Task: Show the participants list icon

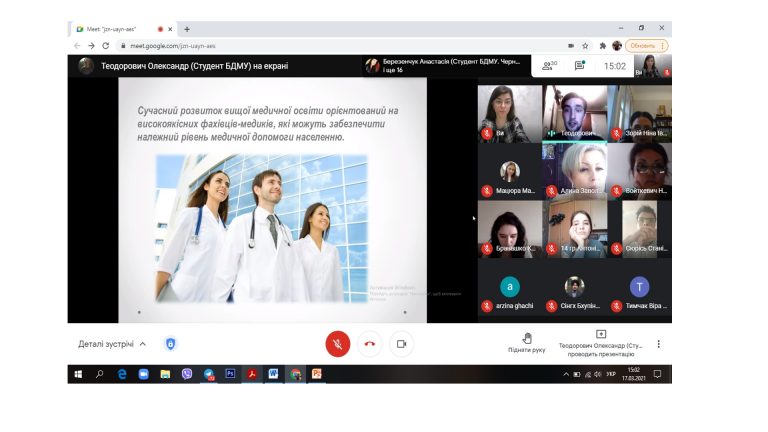Action: (548, 66)
